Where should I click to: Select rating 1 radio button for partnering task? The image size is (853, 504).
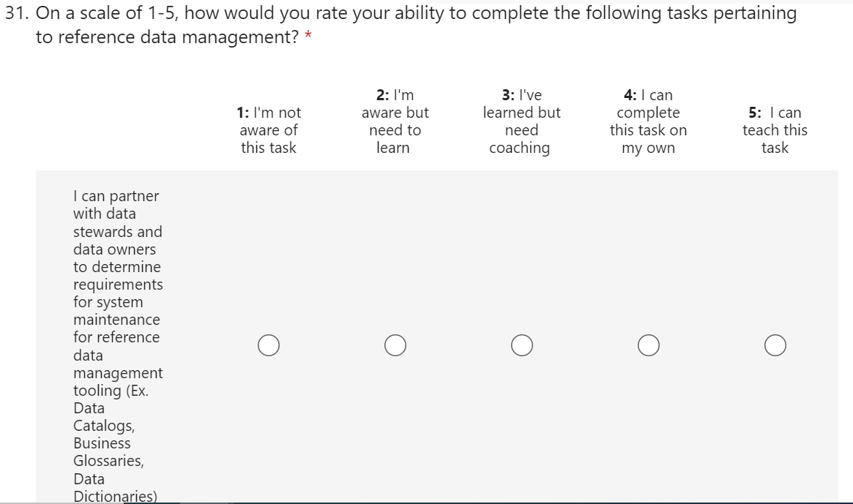[269, 345]
